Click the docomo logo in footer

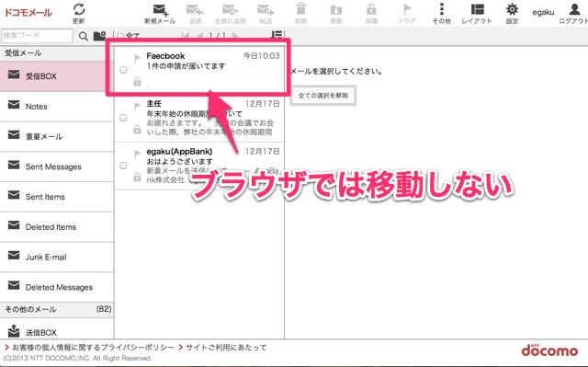click(x=549, y=350)
